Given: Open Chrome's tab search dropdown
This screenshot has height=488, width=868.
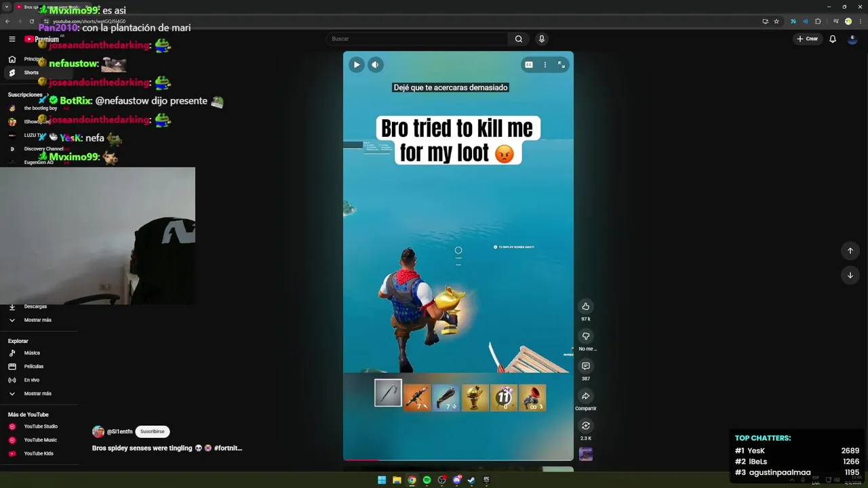Looking at the screenshot, I should pos(7,7).
